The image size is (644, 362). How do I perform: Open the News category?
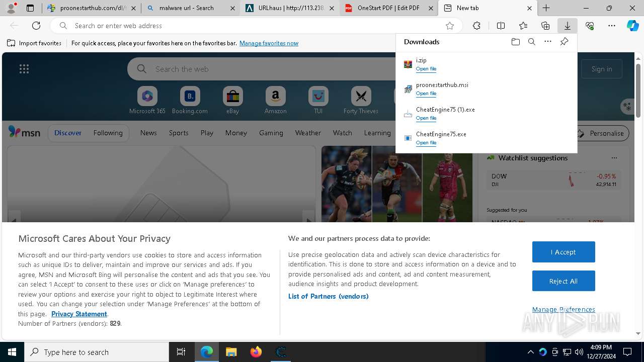(148, 133)
